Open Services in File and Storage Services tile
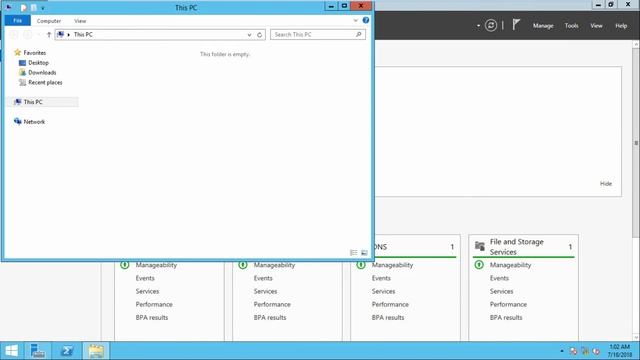Image resolution: width=640 pixels, height=360 pixels. tap(502, 291)
